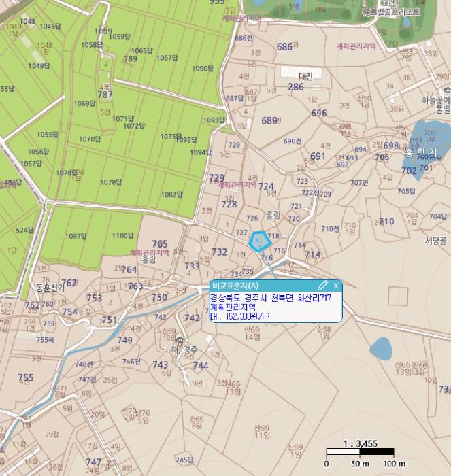Click the place icon beside 그해 경주
This screenshot has height=476, width=451.
coord(180,339)
